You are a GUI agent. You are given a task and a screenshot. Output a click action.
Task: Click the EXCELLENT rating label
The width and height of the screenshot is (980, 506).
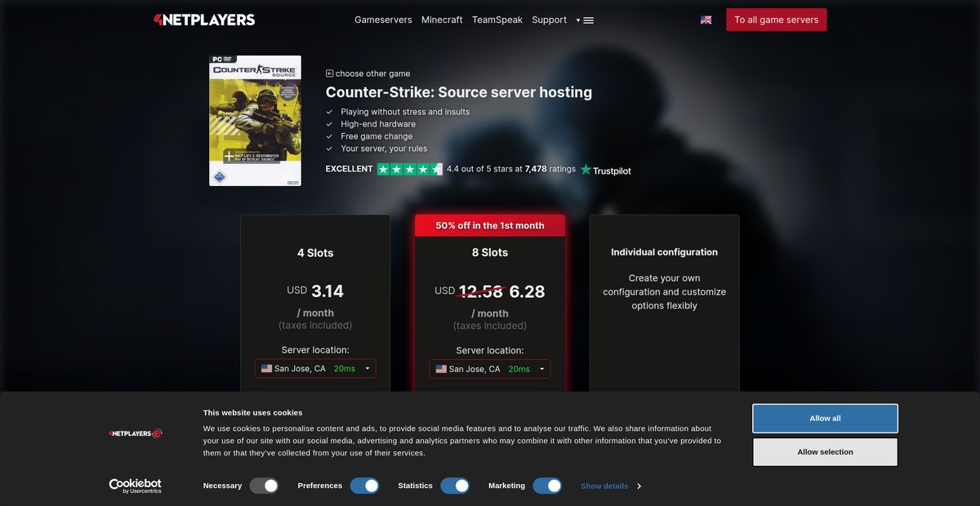(350, 169)
